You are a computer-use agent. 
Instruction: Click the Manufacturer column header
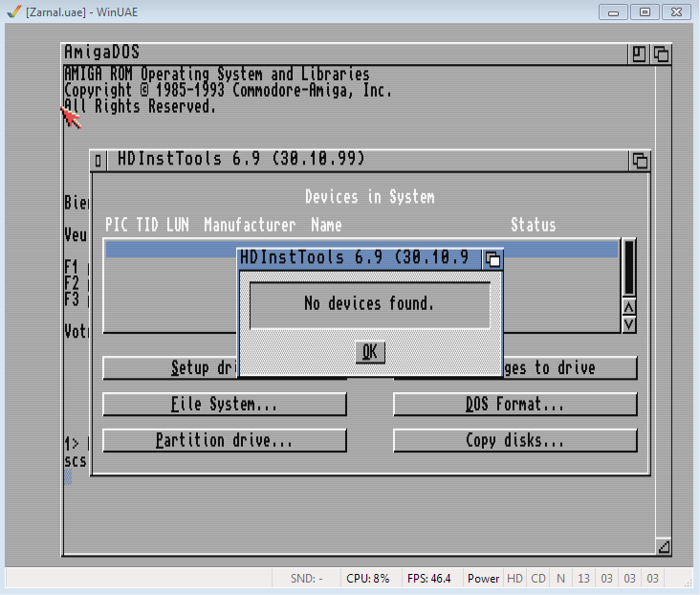click(250, 225)
